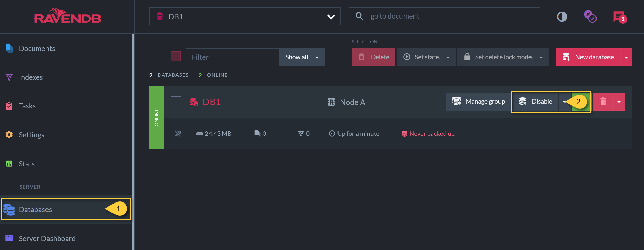Toggle the theme contrast icon
The image size is (644, 250).
(562, 17)
